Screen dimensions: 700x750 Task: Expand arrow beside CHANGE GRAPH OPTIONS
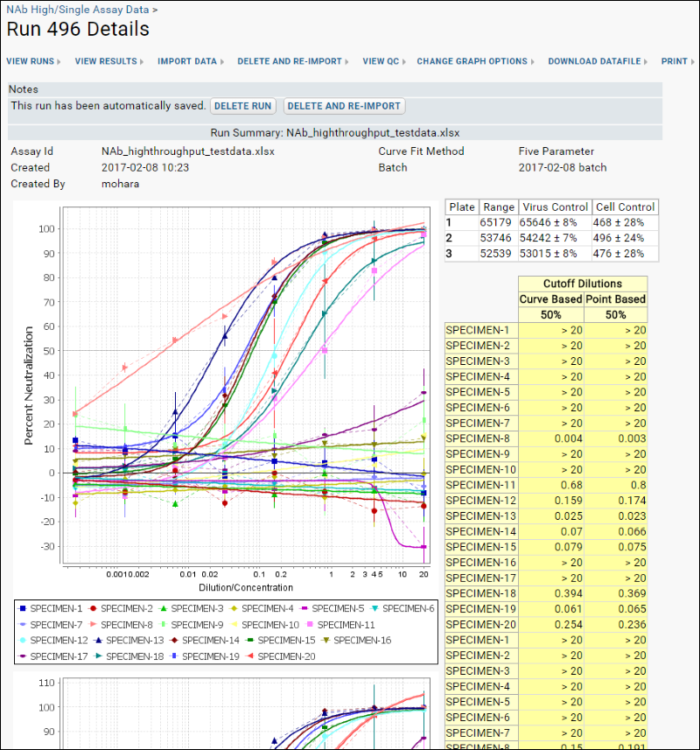tap(532, 62)
